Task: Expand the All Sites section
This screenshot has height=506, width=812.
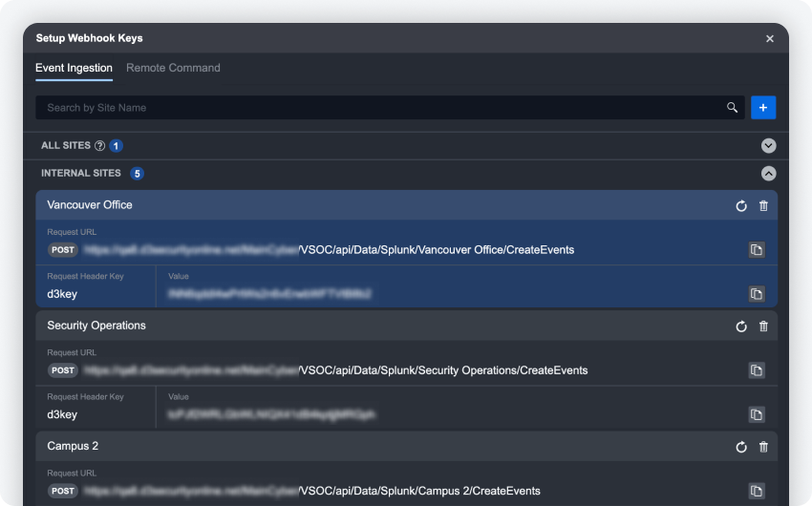Action: coord(768,146)
